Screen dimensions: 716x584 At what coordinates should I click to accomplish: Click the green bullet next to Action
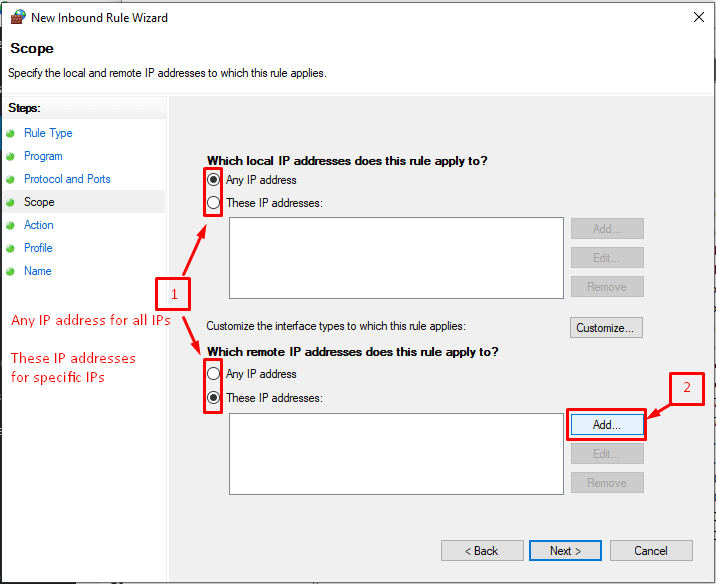11,225
